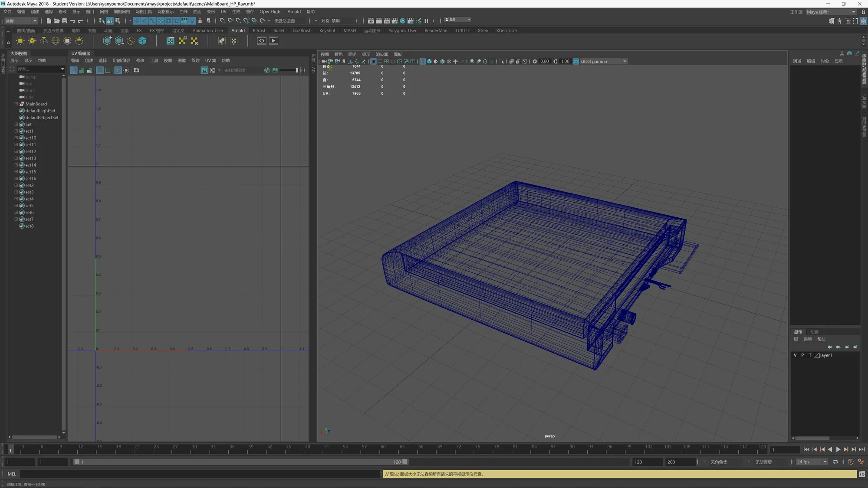The width and height of the screenshot is (868, 488).
Task: Open the menu set dropdown showing 建模
Action: (x=21, y=21)
